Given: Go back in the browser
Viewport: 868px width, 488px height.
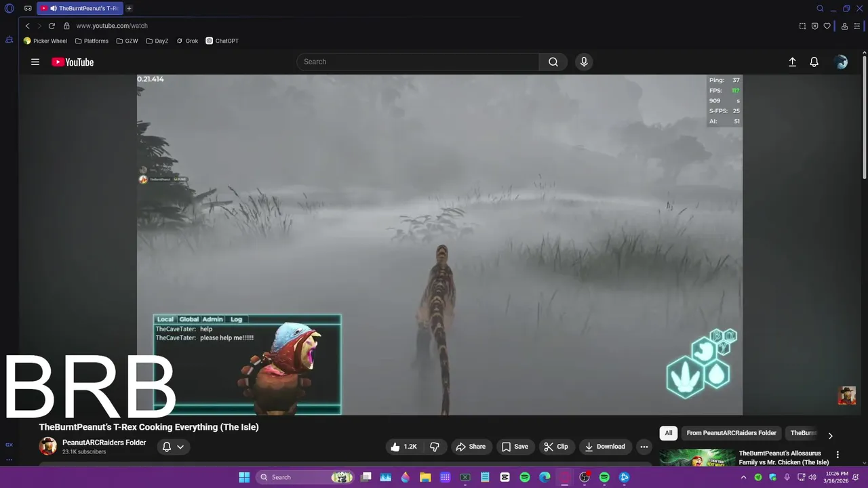Looking at the screenshot, I should [x=27, y=26].
